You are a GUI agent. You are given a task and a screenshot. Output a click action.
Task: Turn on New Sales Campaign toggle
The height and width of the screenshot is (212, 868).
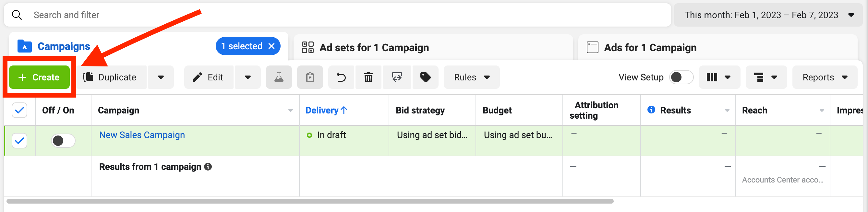(x=63, y=141)
